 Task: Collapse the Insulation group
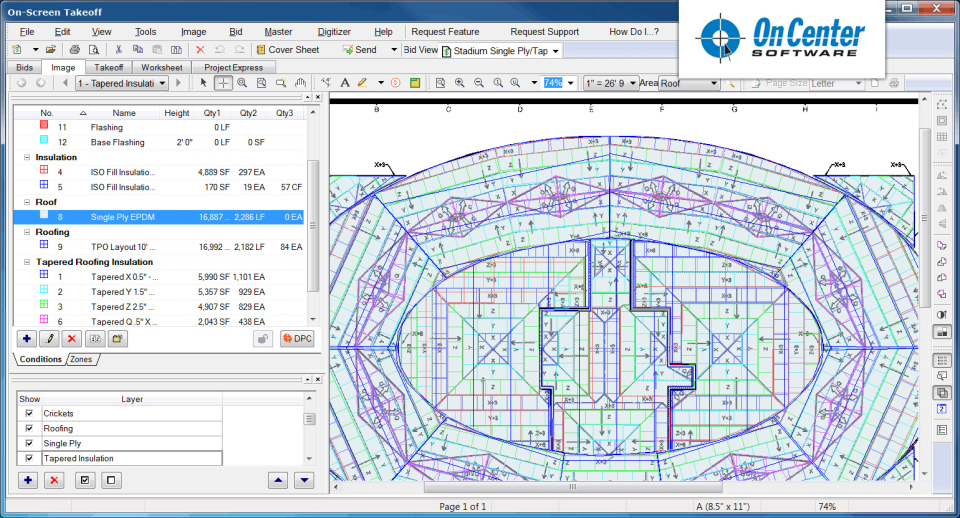point(27,157)
